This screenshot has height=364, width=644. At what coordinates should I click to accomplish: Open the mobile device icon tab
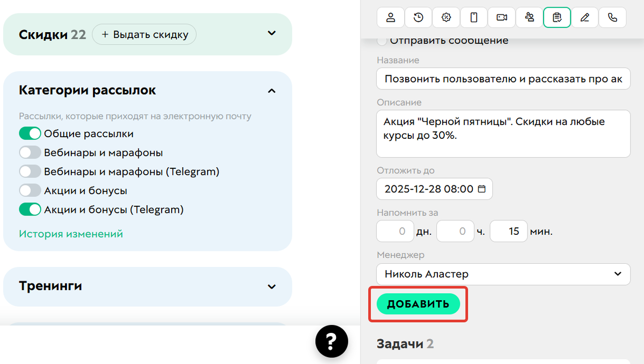coord(474,17)
